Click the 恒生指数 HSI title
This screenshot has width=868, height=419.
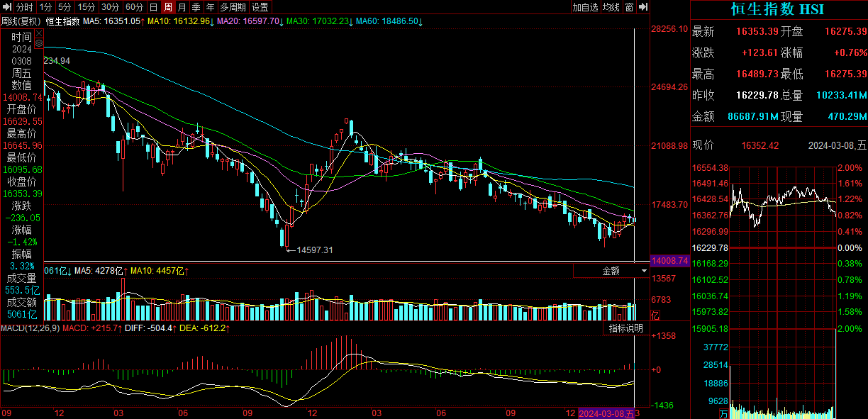[x=778, y=9]
